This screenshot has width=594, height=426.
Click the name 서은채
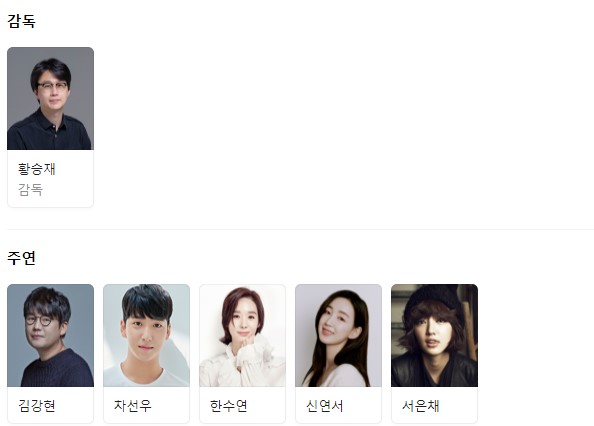click(420, 406)
